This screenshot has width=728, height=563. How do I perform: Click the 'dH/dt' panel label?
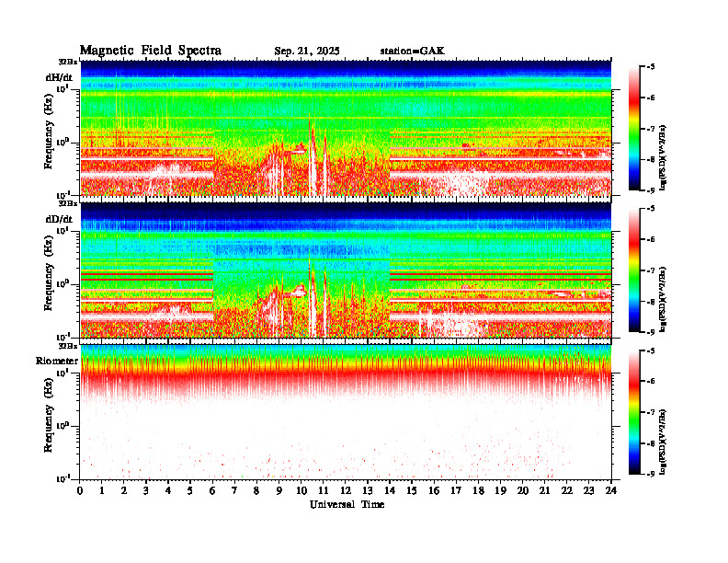tap(59, 77)
